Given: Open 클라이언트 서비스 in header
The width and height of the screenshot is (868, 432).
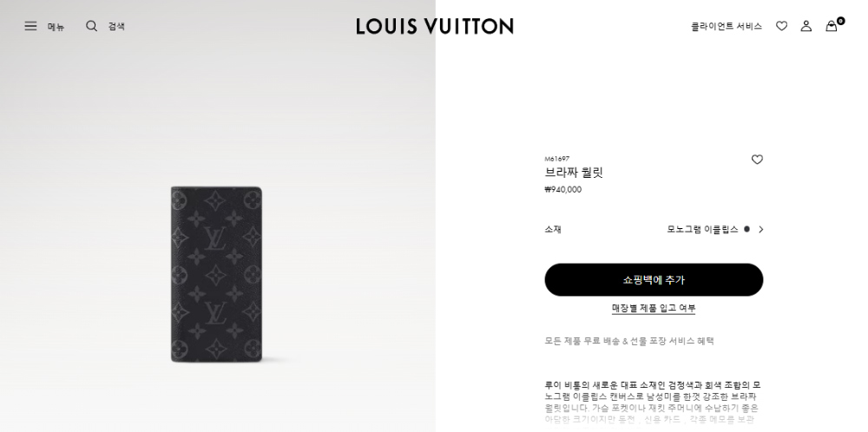Looking at the screenshot, I should (727, 26).
